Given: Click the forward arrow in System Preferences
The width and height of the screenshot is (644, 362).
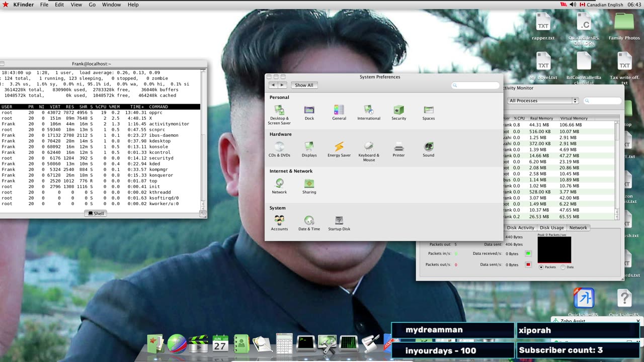Looking at the screenshot, I should (282, 85).
